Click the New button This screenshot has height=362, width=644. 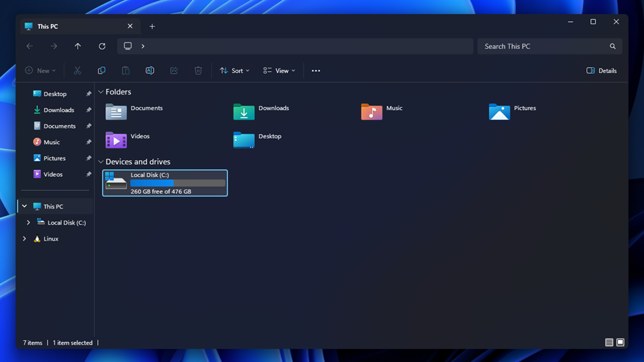coord(41,70)
